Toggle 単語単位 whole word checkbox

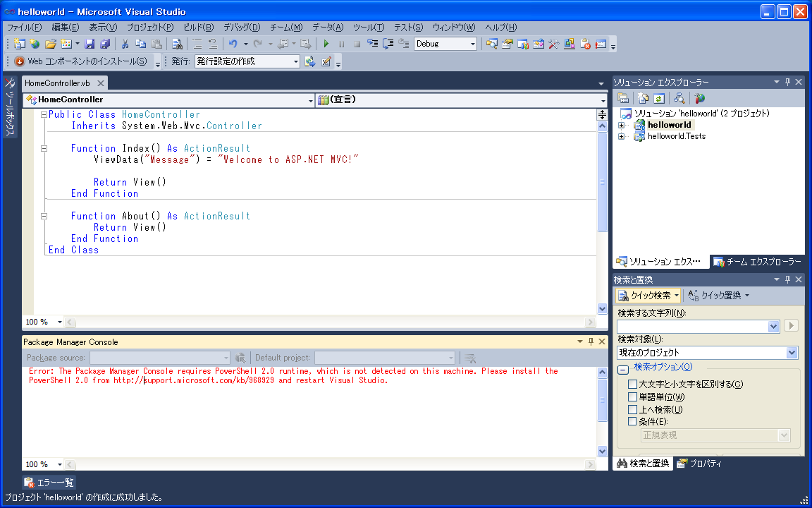click(x=632, y=397)
